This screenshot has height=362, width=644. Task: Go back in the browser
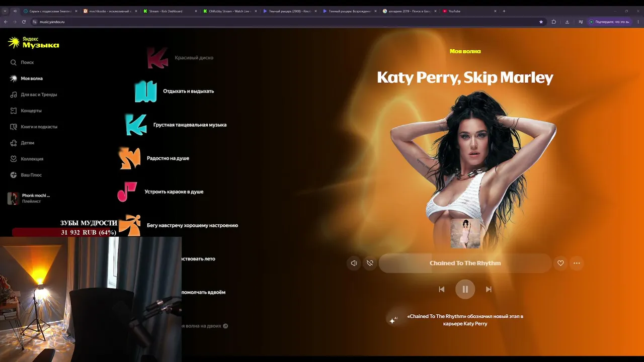[6, 22]
